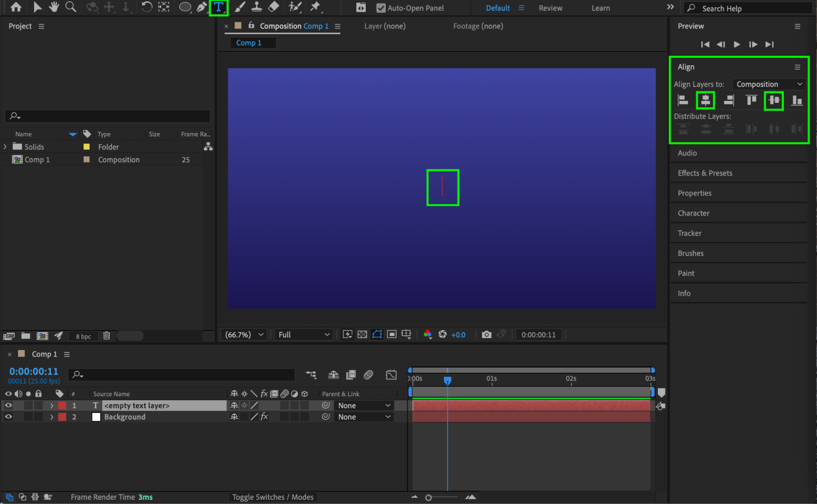
Task: Select the Selection arrow tool
Action: (37, 7)
